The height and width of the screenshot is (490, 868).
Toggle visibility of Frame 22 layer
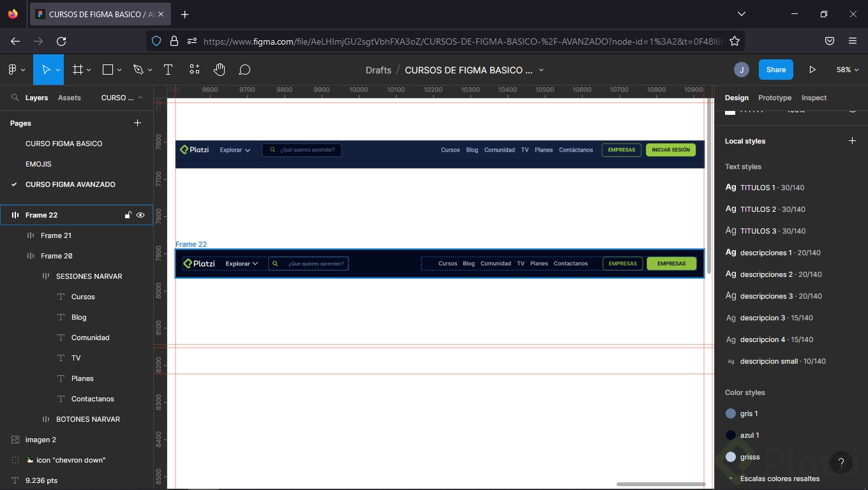click(140, 215)
